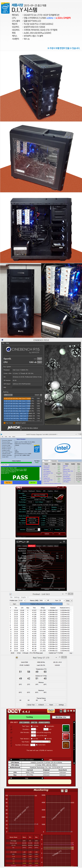Click Reset in Real Temp GT

tap(51, 705)
